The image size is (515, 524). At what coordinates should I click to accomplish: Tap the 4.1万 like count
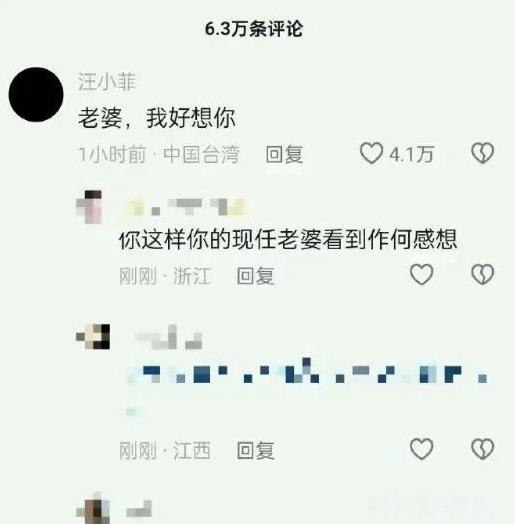pyautogui.click(x=412, y=154)
